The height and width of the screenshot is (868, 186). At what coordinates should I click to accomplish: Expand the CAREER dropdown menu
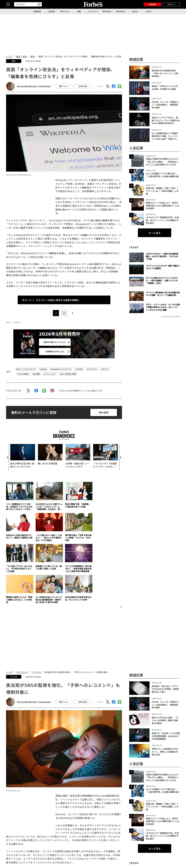[121, 11]
